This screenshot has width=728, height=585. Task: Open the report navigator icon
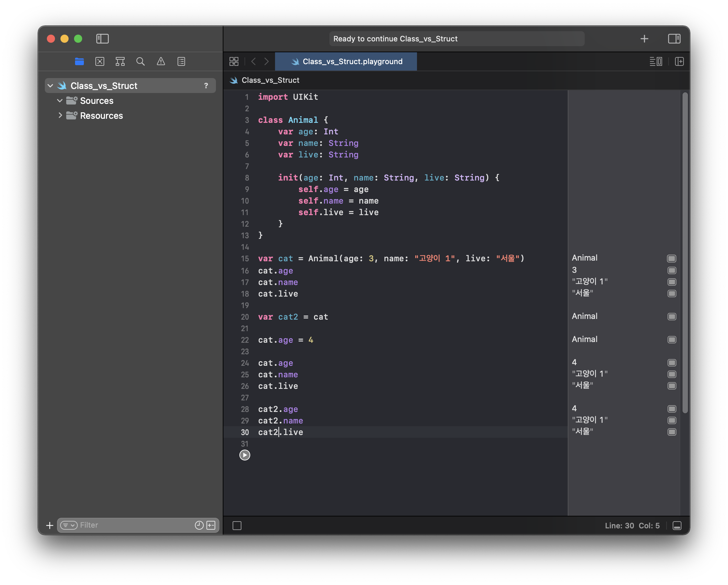click(181, 61)
